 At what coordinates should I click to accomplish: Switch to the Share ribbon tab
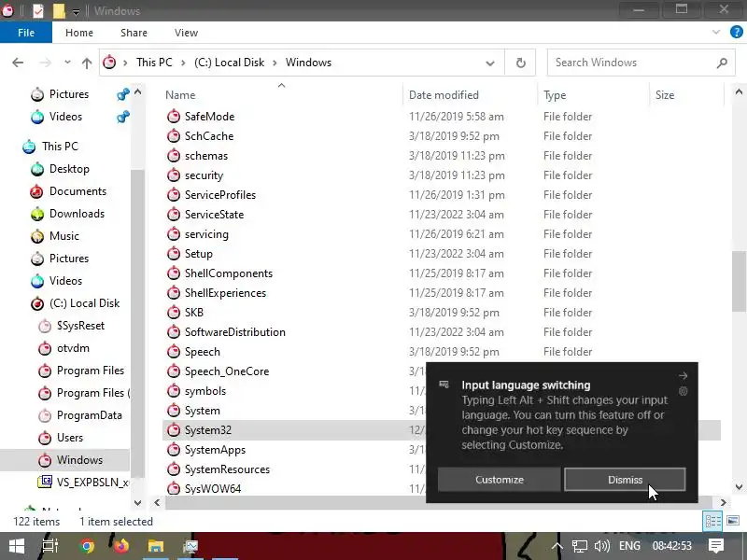coord(134,33)
